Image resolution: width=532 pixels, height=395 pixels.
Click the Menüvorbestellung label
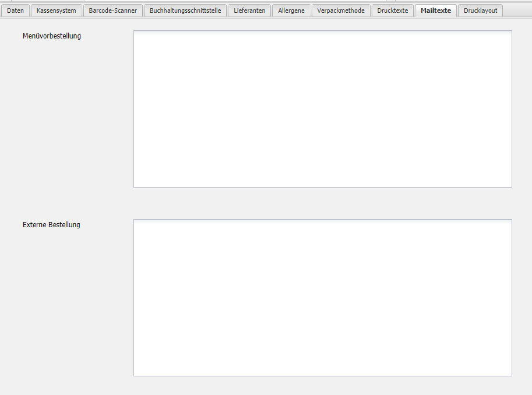(52, 36)
